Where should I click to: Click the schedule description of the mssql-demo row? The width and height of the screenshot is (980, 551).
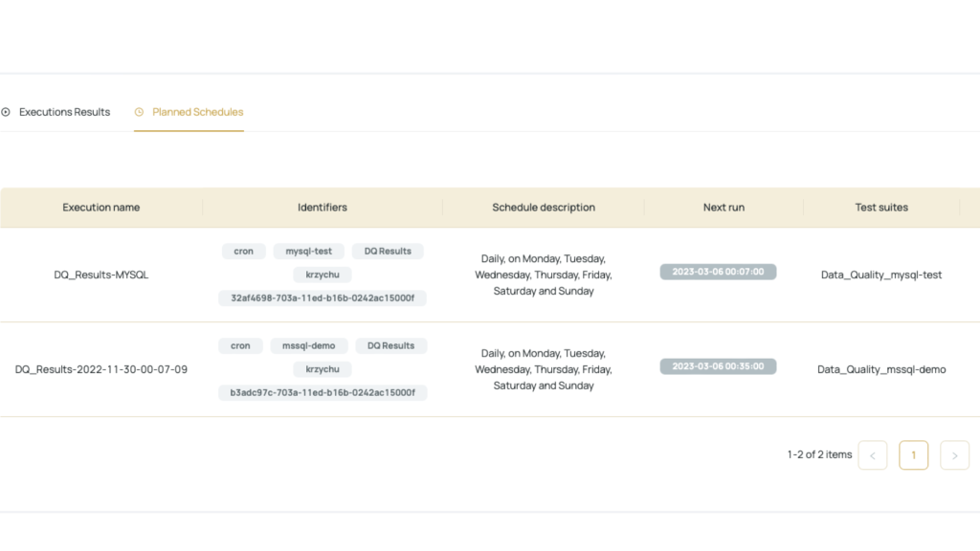point(544,369)
